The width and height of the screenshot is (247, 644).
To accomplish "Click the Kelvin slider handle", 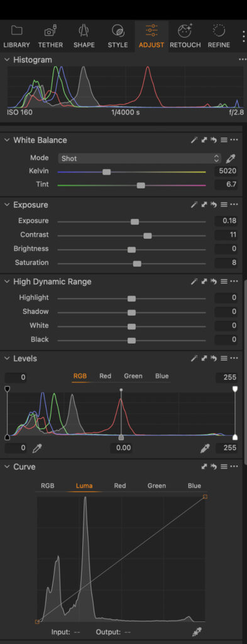I will 106,172.
